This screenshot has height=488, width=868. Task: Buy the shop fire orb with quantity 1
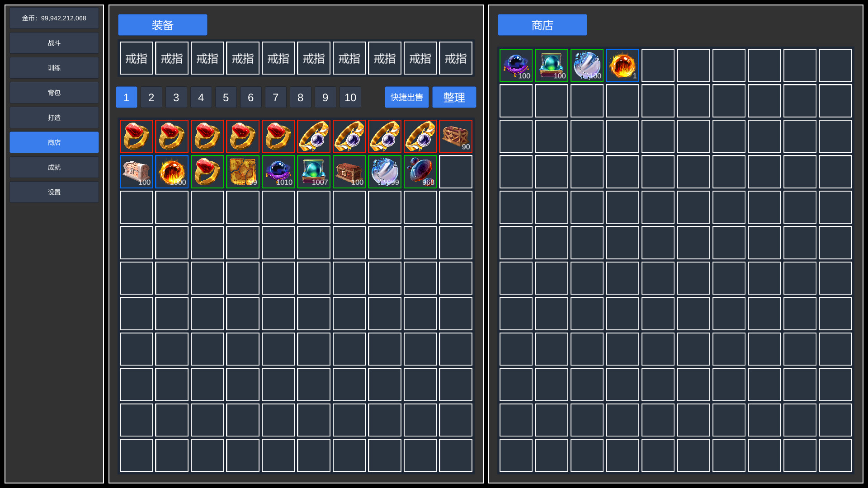click(x=623, y=65)
